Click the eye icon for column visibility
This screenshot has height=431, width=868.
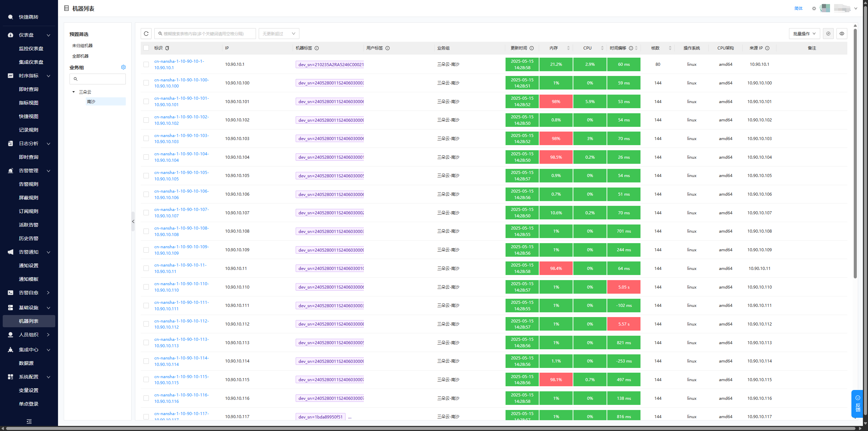point(842,34)
